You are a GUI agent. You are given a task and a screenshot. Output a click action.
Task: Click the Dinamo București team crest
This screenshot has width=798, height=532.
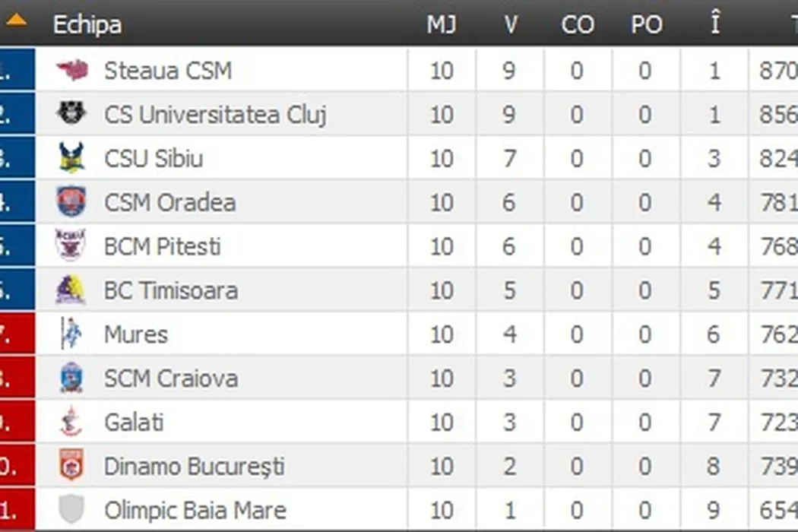(x=71, y=466)
